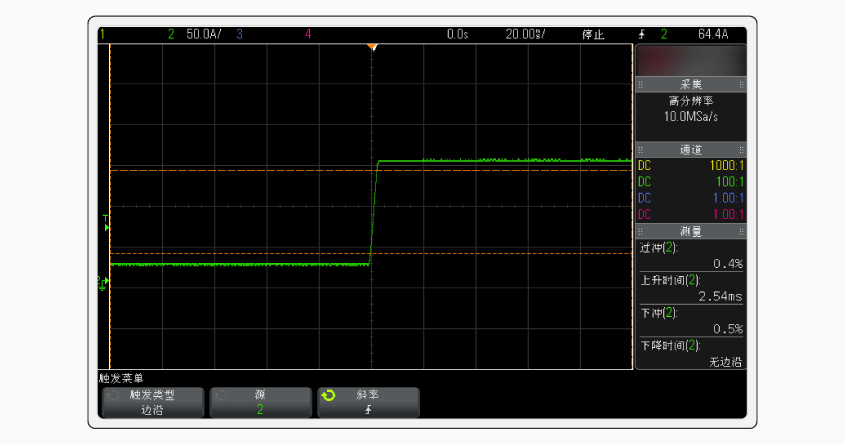Select channel 3 indicator in top bar

239,34
